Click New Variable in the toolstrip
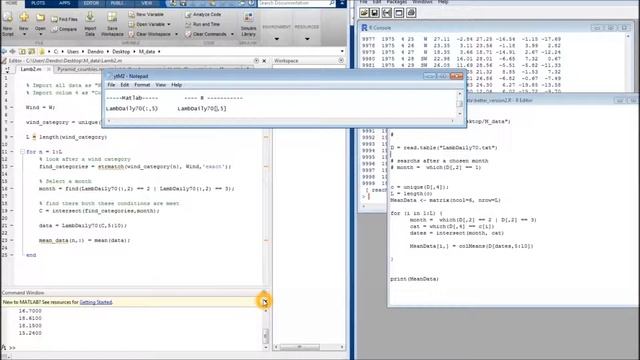The image size is (640, 360). [x=146, y=14]
